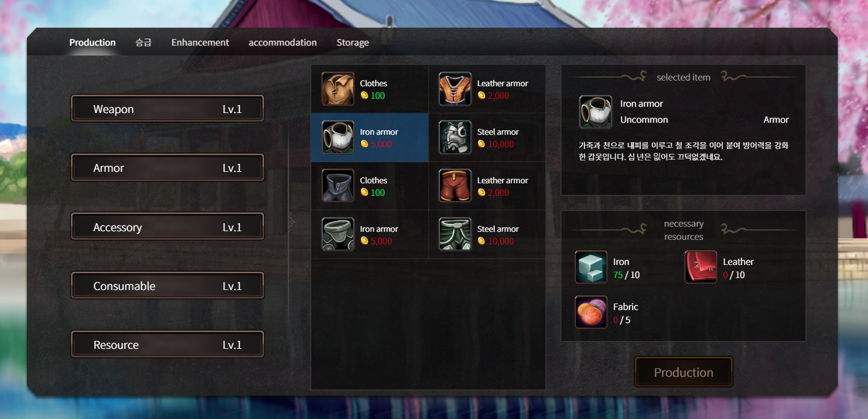Pick the red Leather armor pants icon
Viewport: 868px width, 419px height.
[x=455, y=186]
